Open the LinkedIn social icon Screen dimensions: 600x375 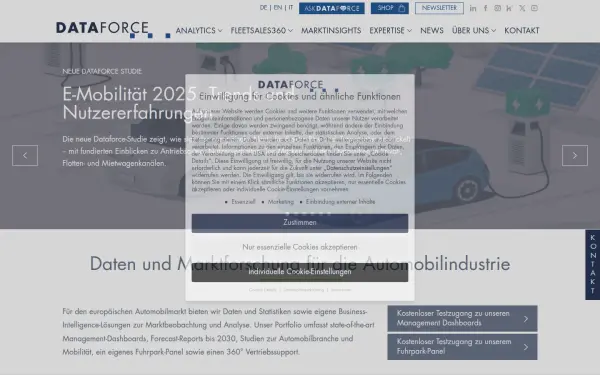[x=473, y=8]
